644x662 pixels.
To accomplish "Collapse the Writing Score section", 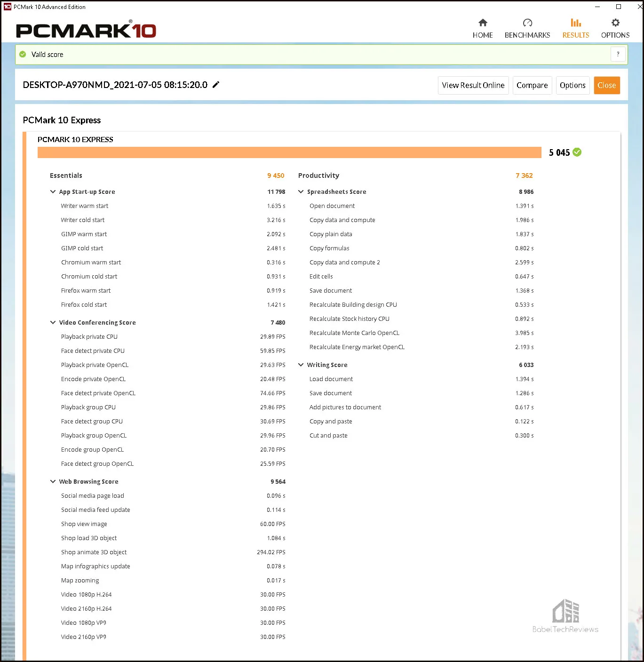I will click(x=301, y=365).
